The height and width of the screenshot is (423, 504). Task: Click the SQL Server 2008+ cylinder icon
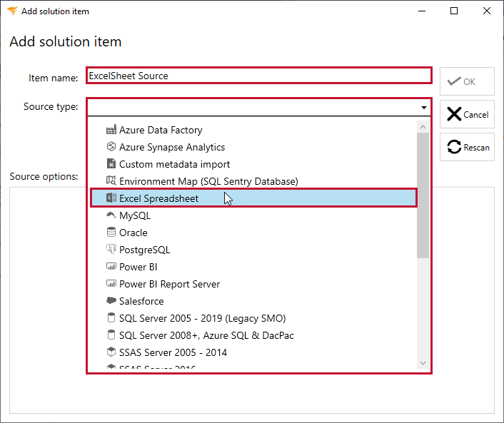click(111, 335)
